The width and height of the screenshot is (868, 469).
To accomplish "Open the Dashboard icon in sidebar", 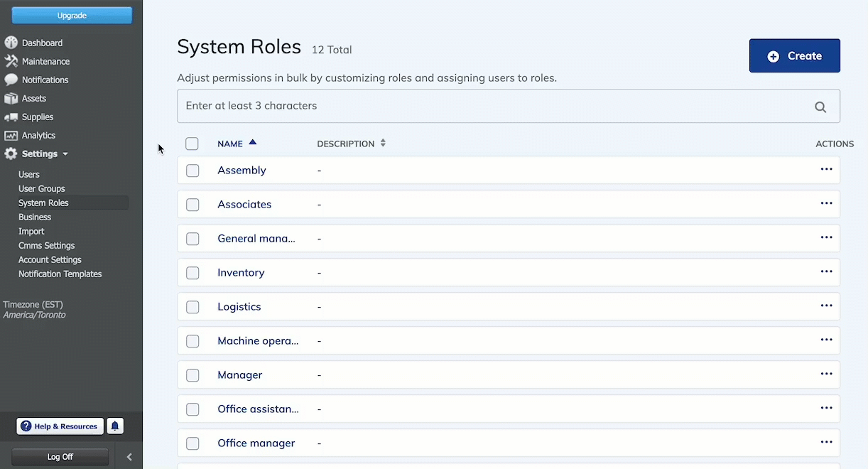I will tap(11, 43).
